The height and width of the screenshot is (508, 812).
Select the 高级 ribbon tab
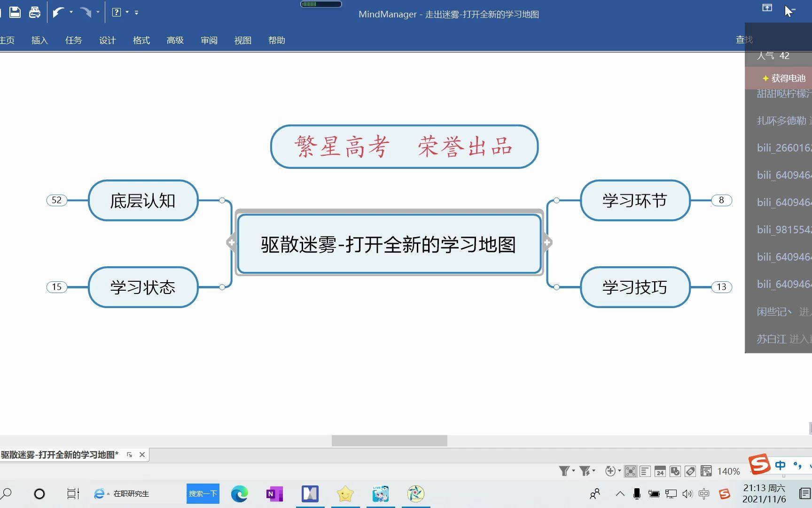click(175, 40)
